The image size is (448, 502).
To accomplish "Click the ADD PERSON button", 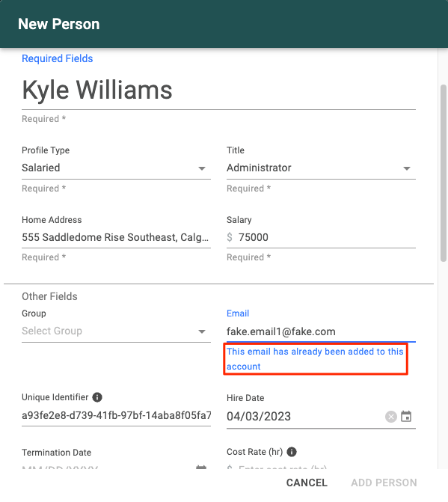I will pos(384,483).
